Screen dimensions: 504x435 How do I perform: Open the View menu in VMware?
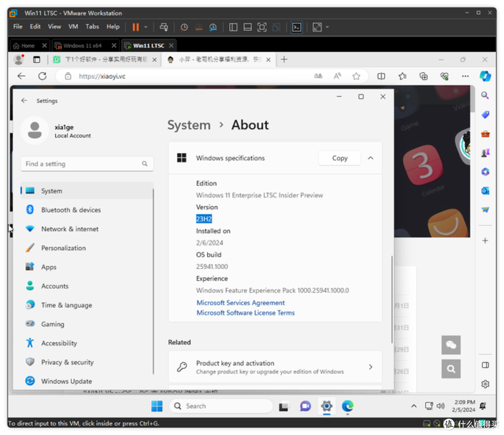(x=54, y=27)
